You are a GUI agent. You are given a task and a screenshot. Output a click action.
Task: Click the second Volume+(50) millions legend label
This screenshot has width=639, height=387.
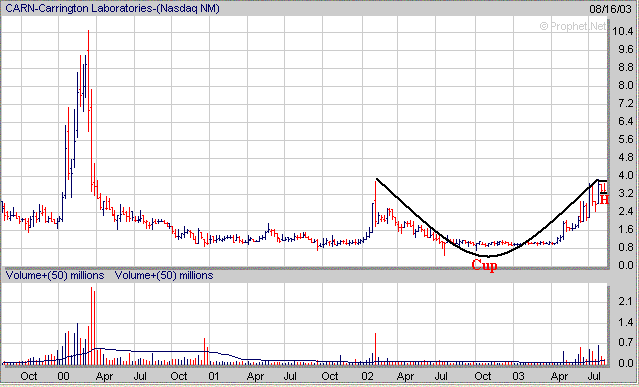164,276
